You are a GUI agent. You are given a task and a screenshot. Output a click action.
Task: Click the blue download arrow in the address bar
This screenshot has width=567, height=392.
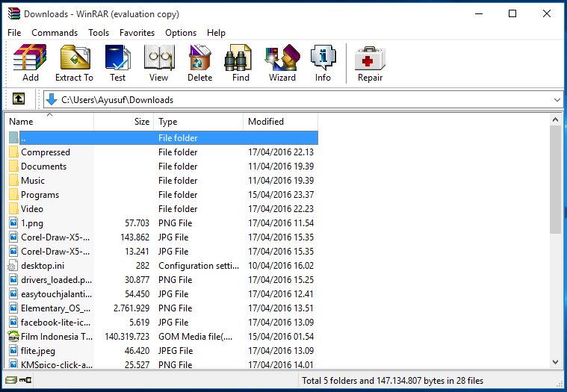click(x=52, y=99)
